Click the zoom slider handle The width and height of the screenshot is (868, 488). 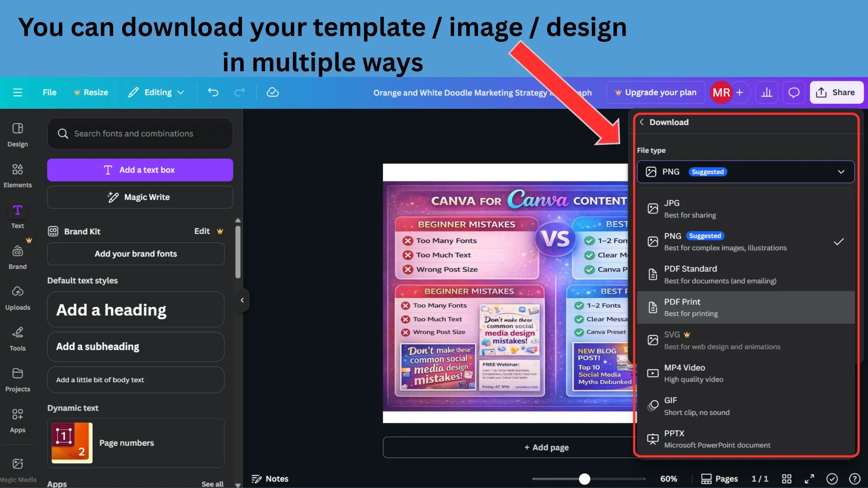coord(584,479)
